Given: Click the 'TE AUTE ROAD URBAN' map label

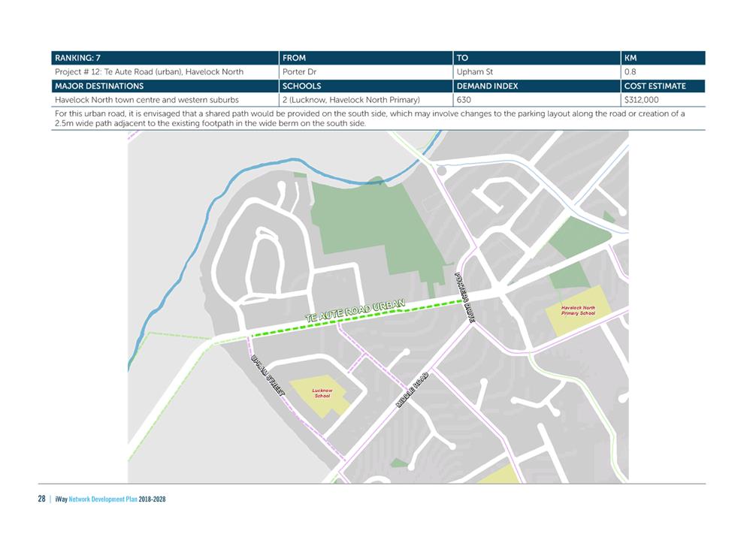Looking at the screenshot, I should (x=355, y=312).
